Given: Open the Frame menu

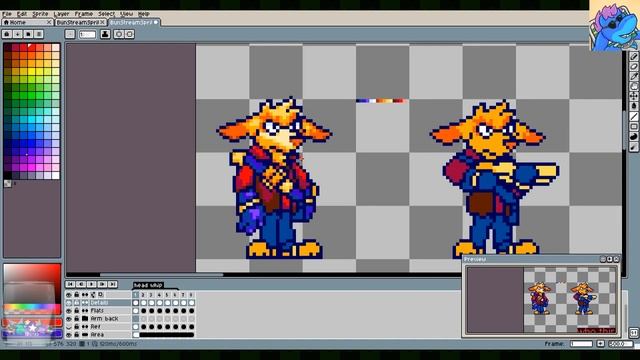Looking at the screenshot, I should (x=84, y=14).
